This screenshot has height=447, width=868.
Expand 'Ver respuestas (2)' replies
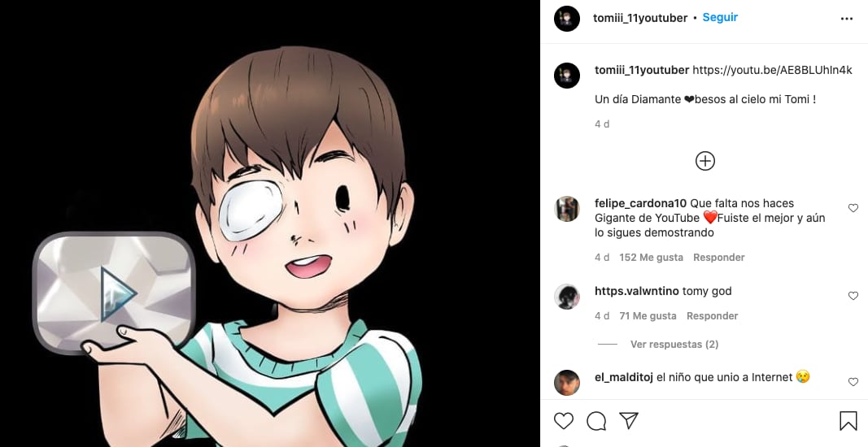(x=674, y=345)
